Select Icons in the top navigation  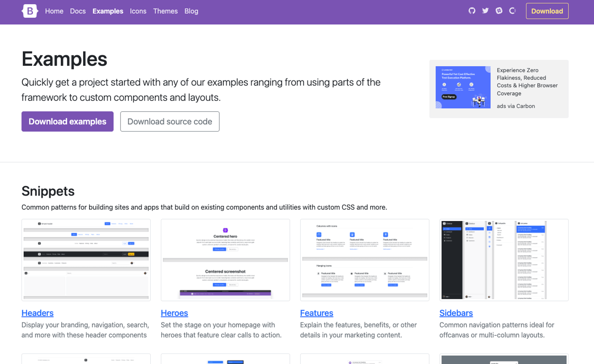click(138, 11)
